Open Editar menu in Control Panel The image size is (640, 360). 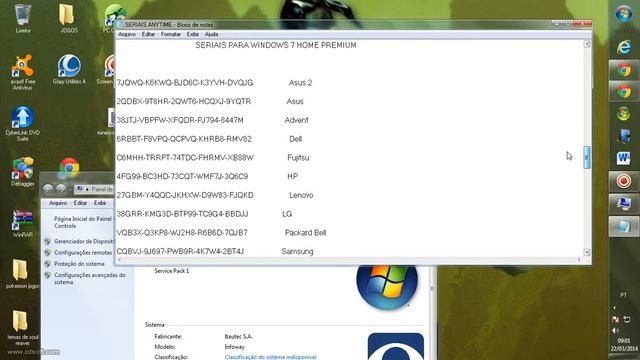click(x=80, y=203)
